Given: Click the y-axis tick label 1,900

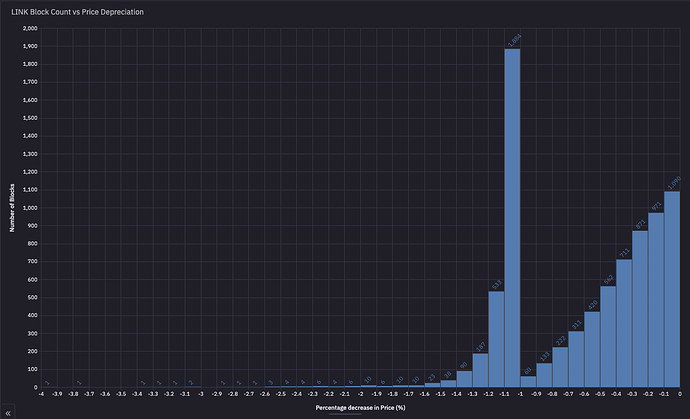Looking at the screenshot, I should point(30,46).
